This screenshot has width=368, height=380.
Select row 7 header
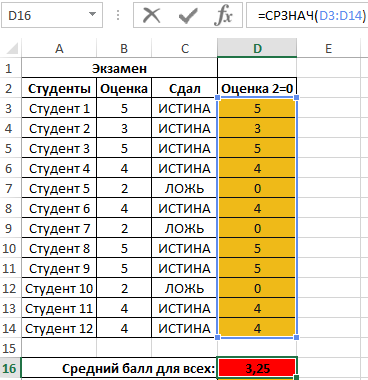point(10,188)
